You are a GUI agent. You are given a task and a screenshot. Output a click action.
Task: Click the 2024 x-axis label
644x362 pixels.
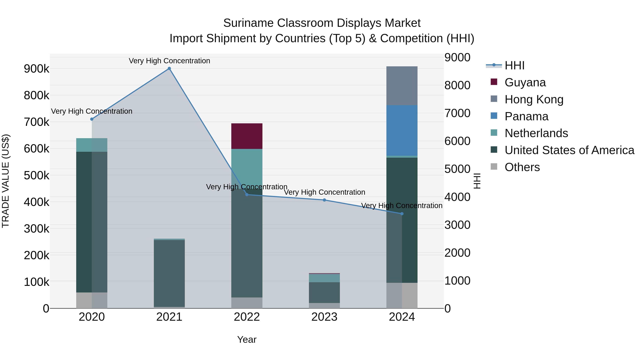click(402, 317)
